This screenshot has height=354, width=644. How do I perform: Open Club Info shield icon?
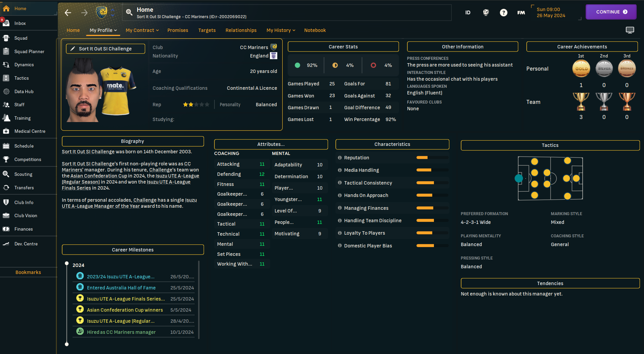pyautogui.click(x=6, y=202)
